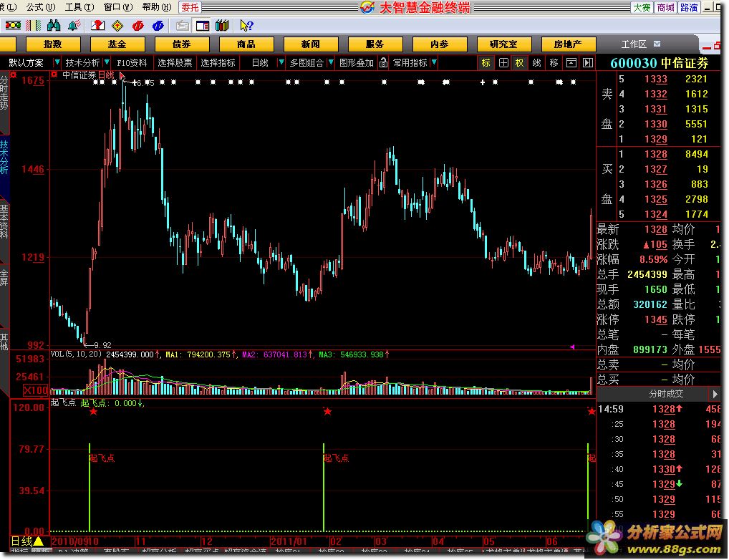Click 选择指标 in the toolbar
The height and width of the screenshot is (560, 729).
pyautogui.click(x=218, y=62)
